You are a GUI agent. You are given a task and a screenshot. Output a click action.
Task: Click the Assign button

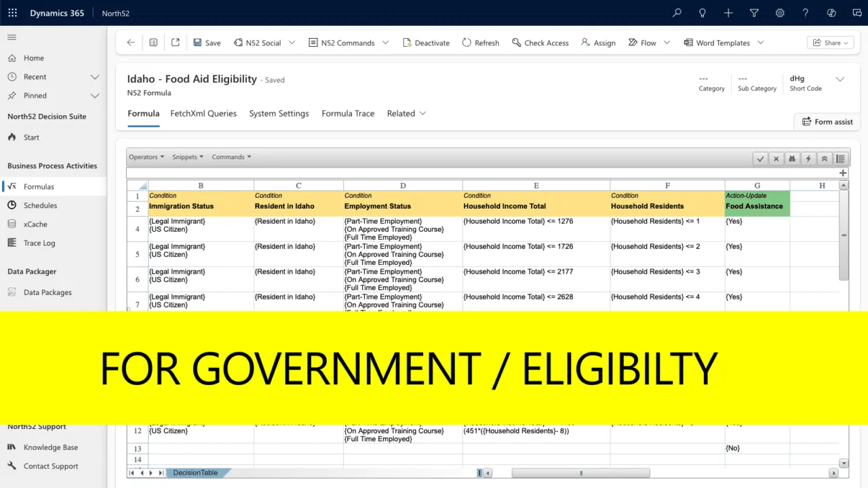click(x=598, y=43)
